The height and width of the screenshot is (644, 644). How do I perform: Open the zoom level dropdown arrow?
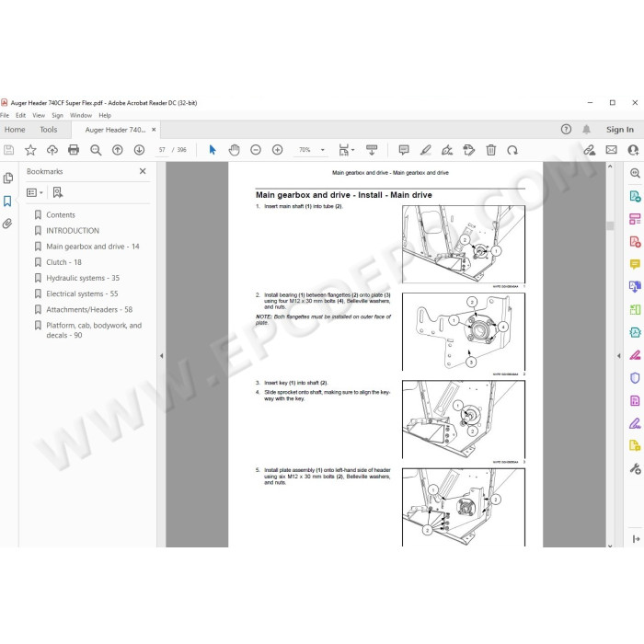tap(322, 150)
